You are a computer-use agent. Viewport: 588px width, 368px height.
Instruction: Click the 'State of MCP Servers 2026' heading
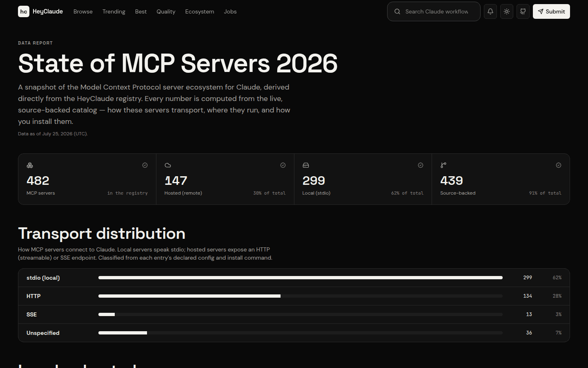[x=178, y=63]
